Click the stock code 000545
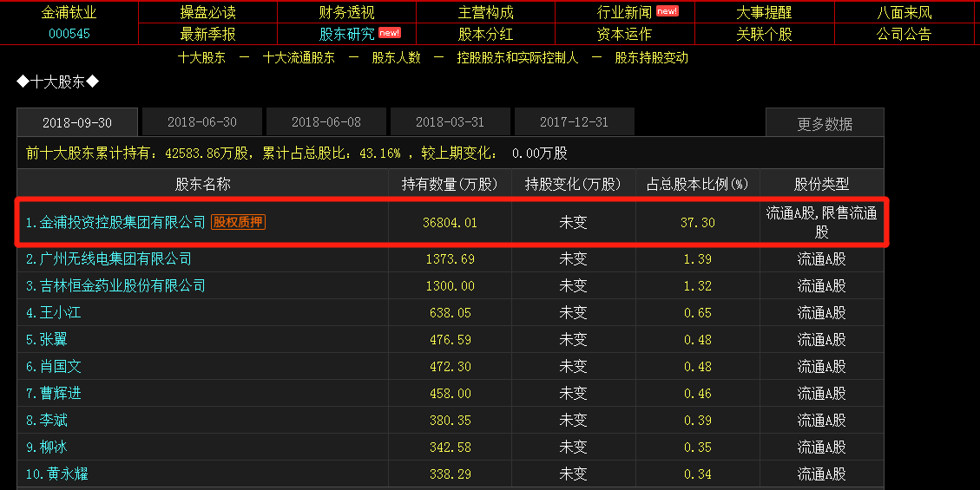The height and width of the screenshot is (490, 980). click(69, 34)
